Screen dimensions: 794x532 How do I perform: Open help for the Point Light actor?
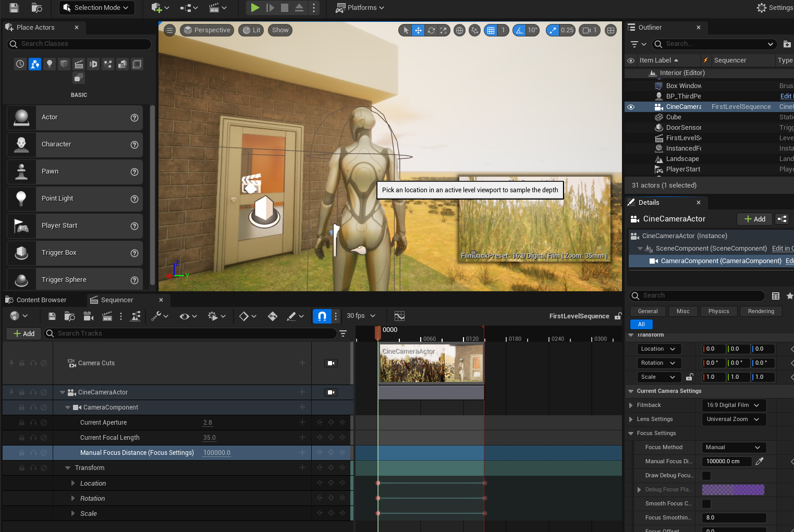[135, 199]
